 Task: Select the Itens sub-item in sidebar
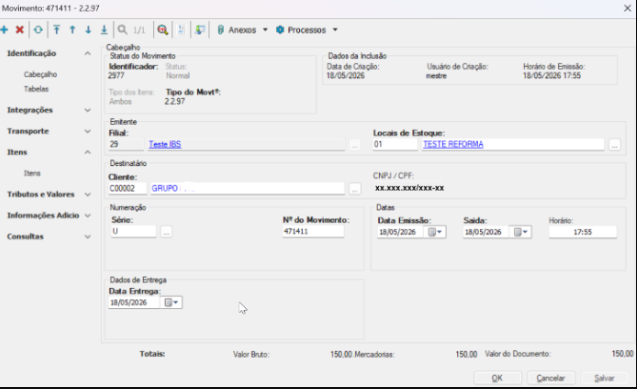32,173
